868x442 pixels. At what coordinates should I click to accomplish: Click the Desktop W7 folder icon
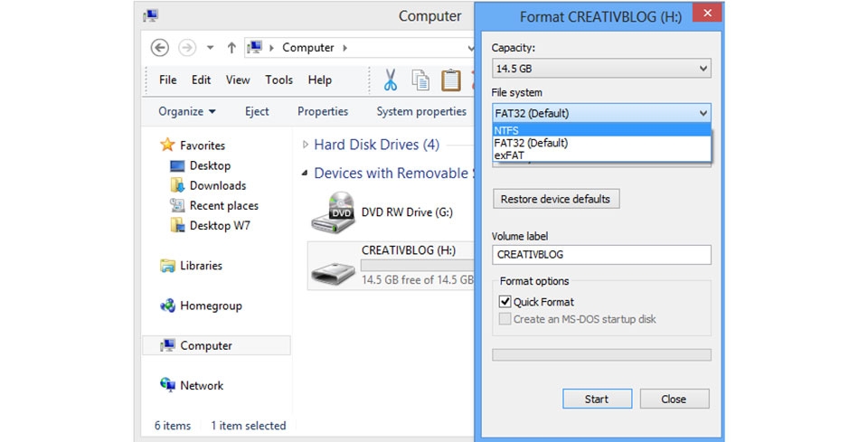(177, 225)
